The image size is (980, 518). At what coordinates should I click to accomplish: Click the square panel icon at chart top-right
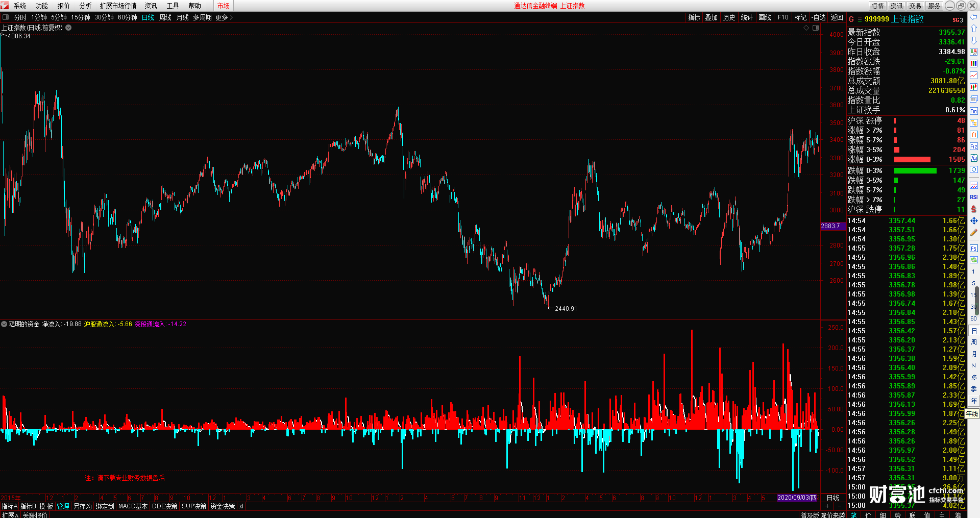tap(816, 28)
